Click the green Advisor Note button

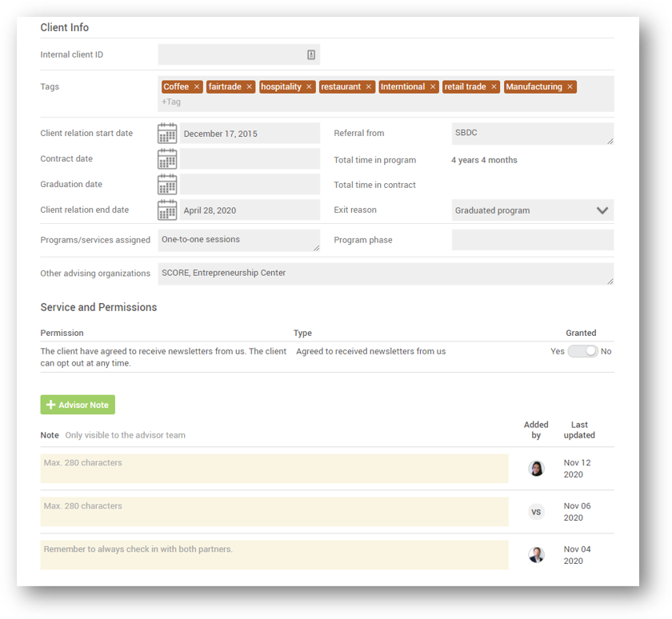78,405
